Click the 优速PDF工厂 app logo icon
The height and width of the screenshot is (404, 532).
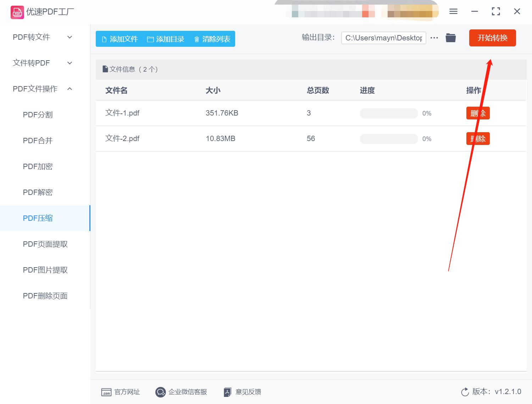pyautogui.click(x=17, y=12)
